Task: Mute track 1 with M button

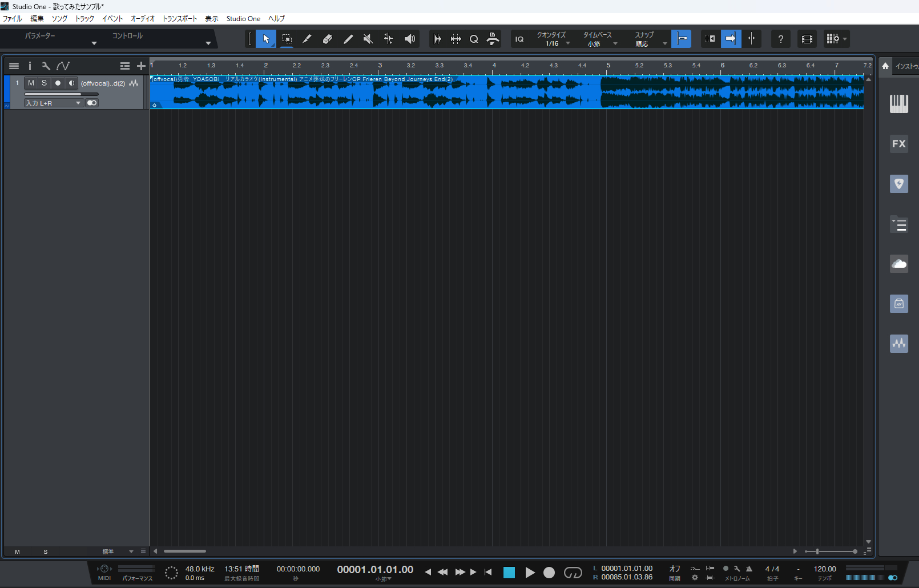Action: click(31, 83)
